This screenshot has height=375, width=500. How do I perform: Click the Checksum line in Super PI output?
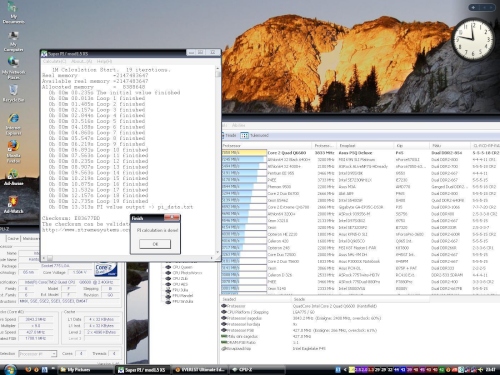pos(71,218)
